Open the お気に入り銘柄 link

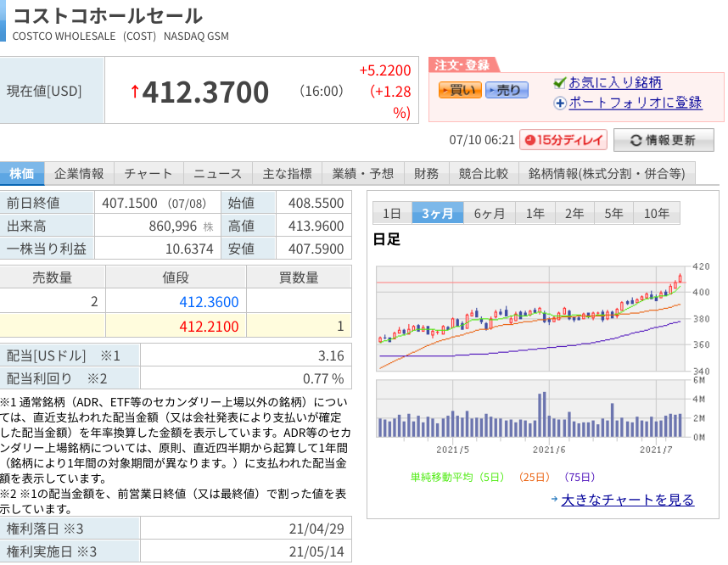click(x=614, y=82)
